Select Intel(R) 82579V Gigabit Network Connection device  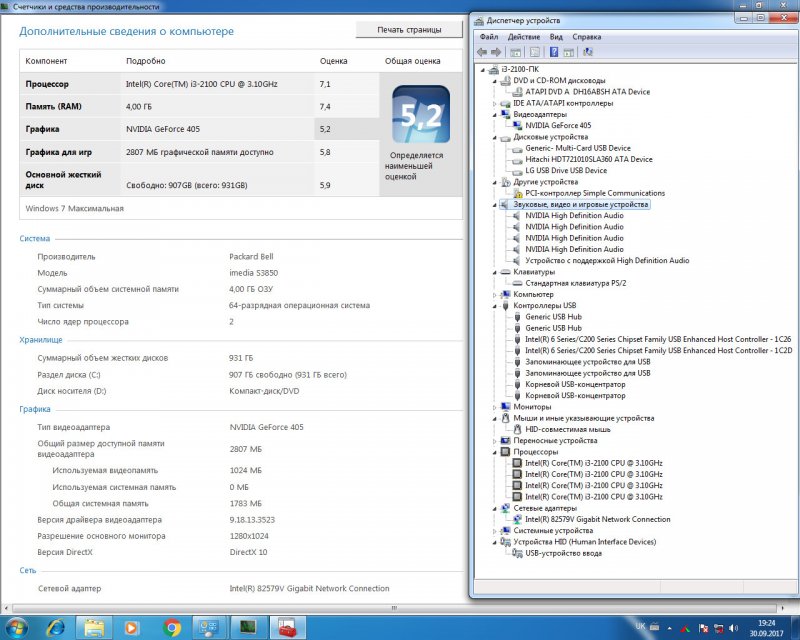tap(597, 519)
